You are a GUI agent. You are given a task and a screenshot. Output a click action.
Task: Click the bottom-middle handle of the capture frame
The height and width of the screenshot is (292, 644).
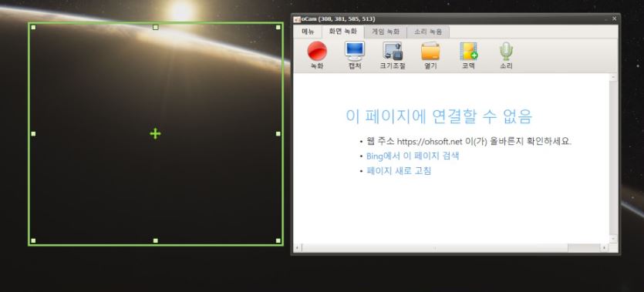coord(155,240)
